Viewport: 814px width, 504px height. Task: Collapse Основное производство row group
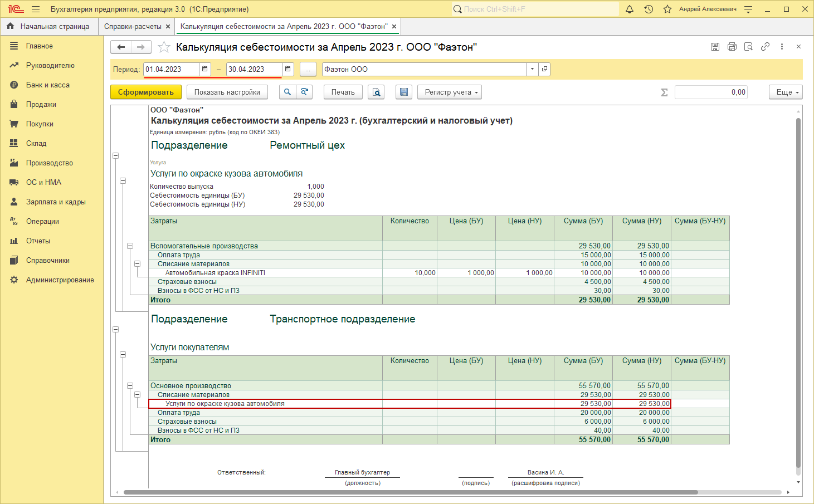coord(130,385)
